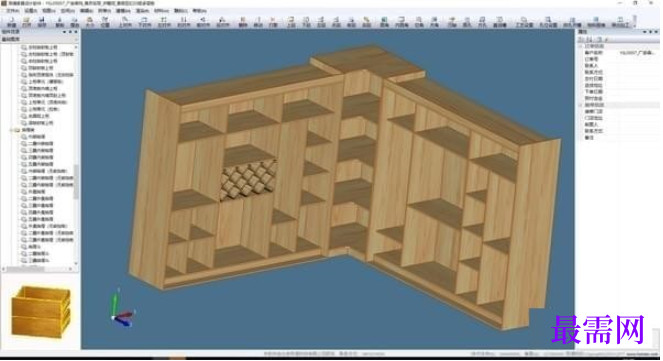The height and width of the screenshot is (361, 663).
Task: Pin the right properties panel
Action: pos(650,32)
